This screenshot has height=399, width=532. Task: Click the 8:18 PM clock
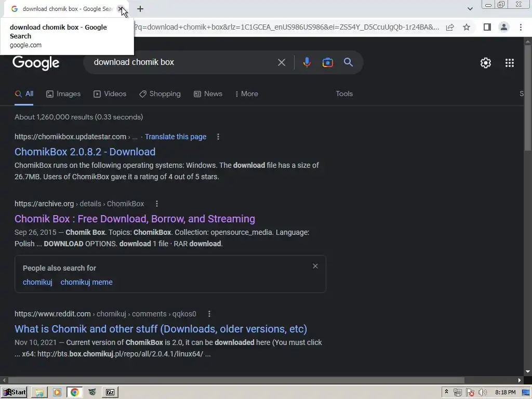point(505,393)
